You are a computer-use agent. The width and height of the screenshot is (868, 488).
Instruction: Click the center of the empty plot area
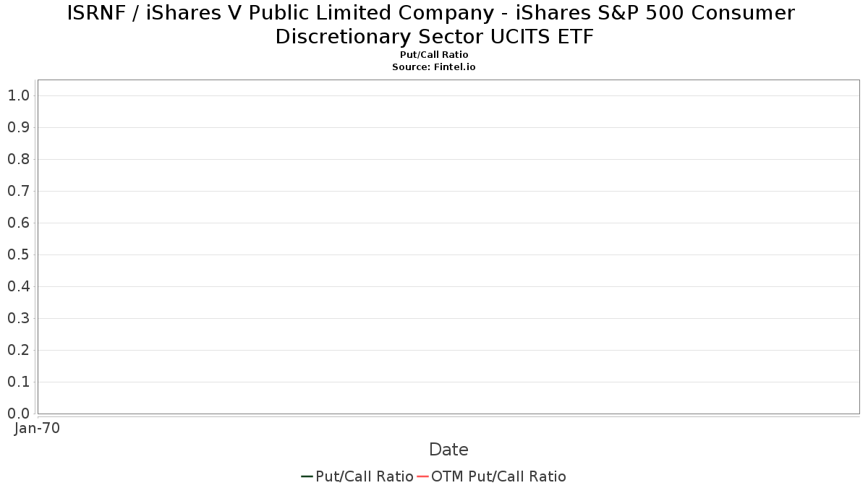448,247
